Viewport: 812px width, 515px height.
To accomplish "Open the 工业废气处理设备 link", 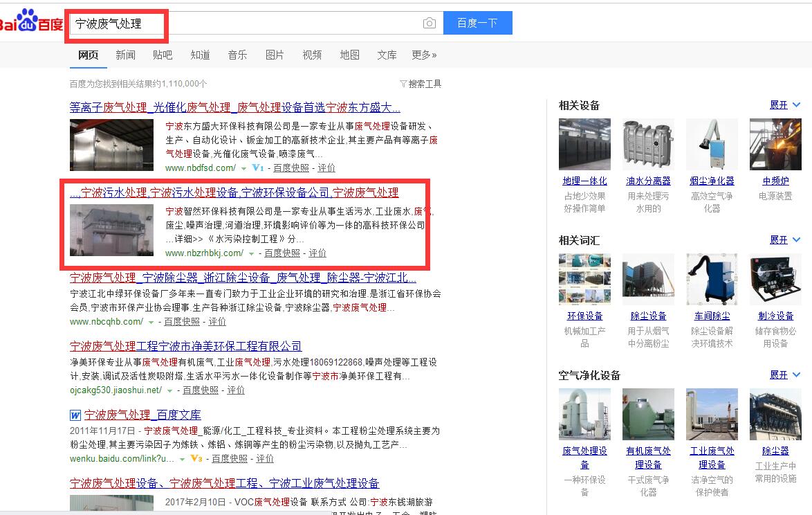I will tap(712, 458).
